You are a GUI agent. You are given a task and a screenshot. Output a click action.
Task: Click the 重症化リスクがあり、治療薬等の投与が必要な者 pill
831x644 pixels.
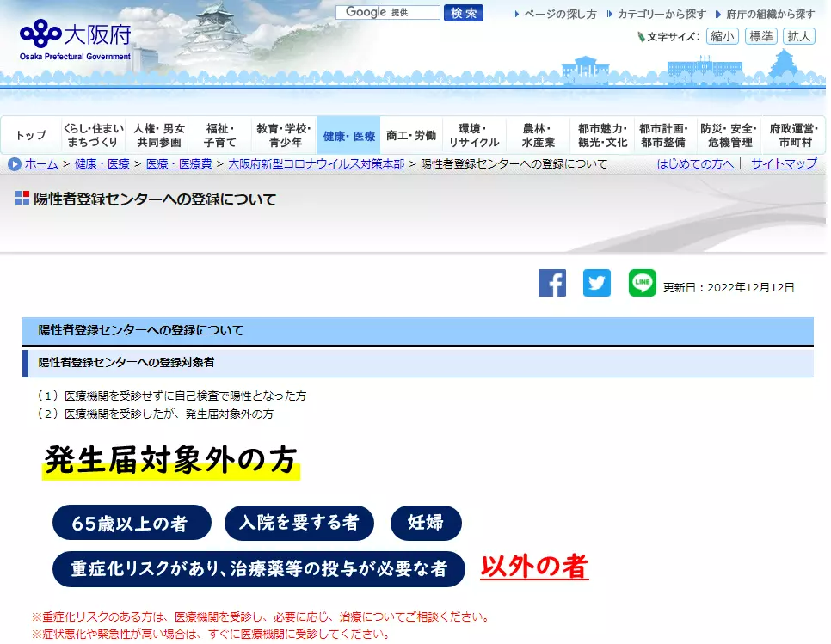tap(259, 569)
